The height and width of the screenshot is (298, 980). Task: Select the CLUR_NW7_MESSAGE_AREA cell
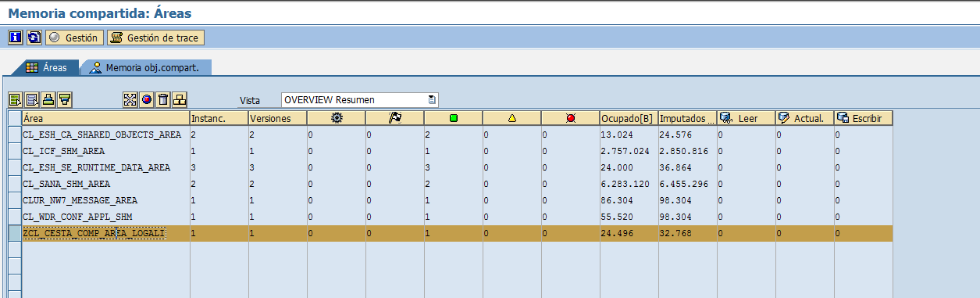[105, 200]
